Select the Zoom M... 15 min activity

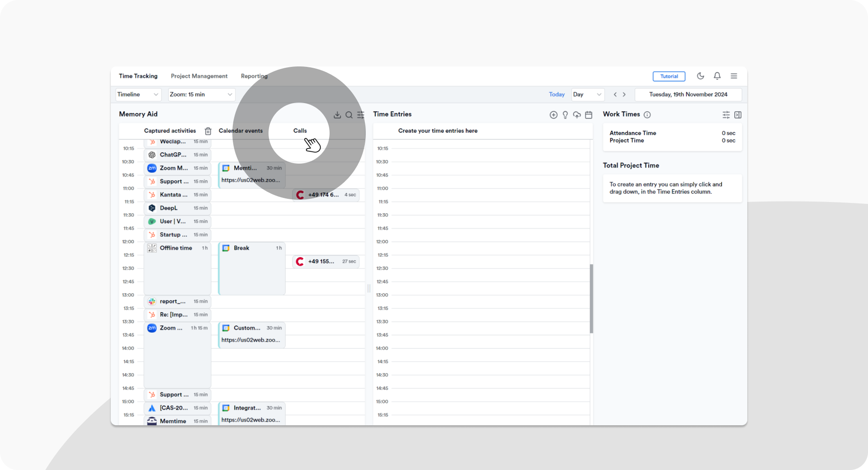pos(178,168)
